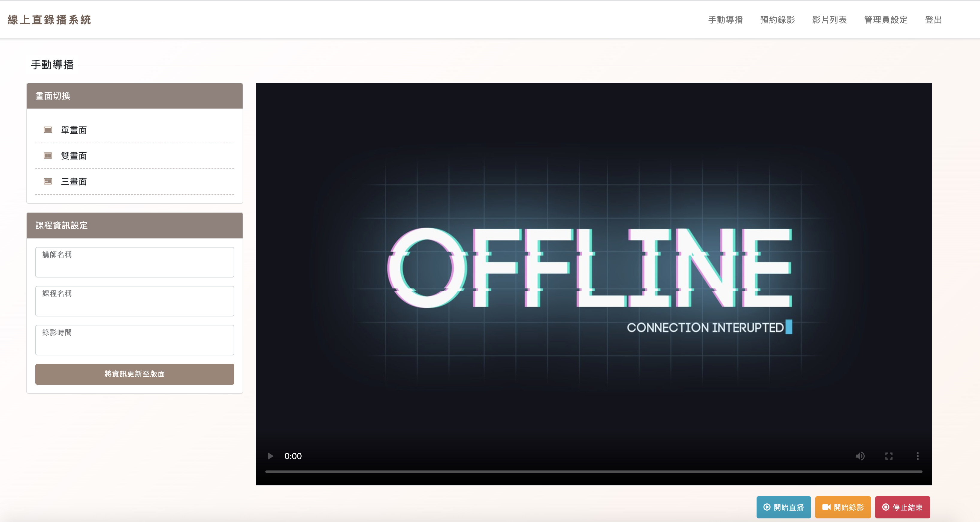Click the 手動導播 page heading

(x=52, y=65)
